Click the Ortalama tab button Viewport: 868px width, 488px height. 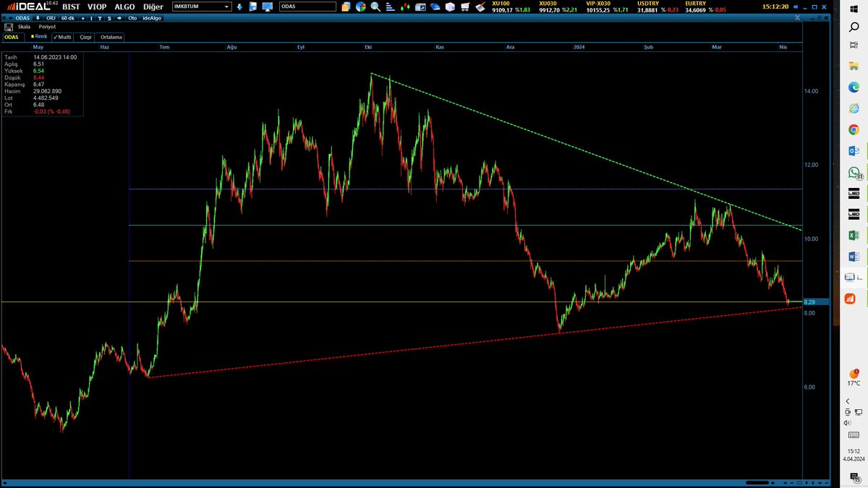pos(111,37)
